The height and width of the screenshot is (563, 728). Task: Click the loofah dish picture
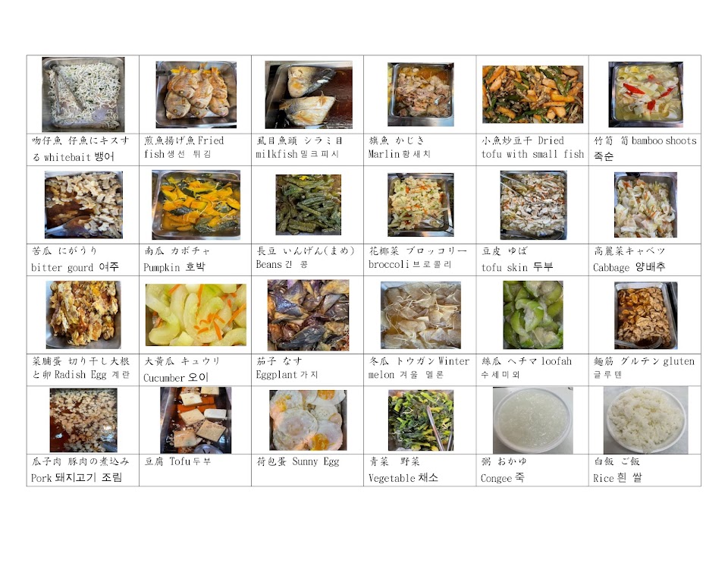click(533, 315)
